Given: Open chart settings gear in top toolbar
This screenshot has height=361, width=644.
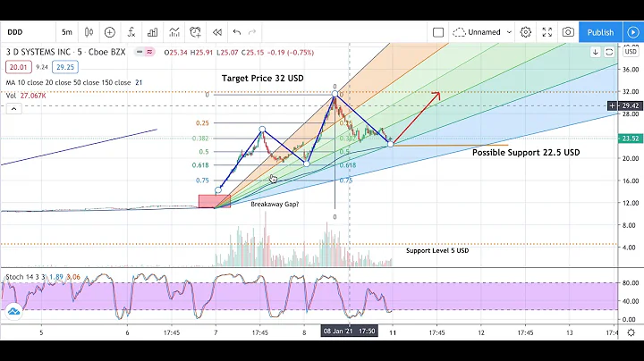Looking at the screenshot, I should point(526,32).
